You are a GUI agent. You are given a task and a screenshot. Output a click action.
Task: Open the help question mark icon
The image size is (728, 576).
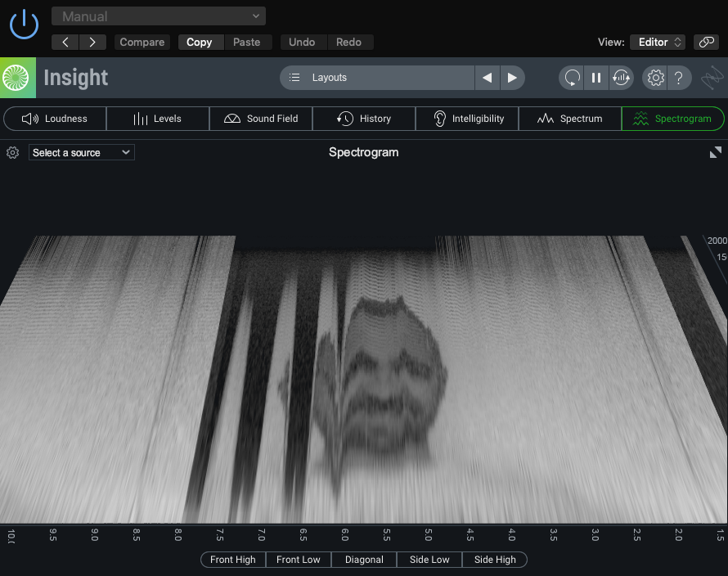tap(679, 78)
